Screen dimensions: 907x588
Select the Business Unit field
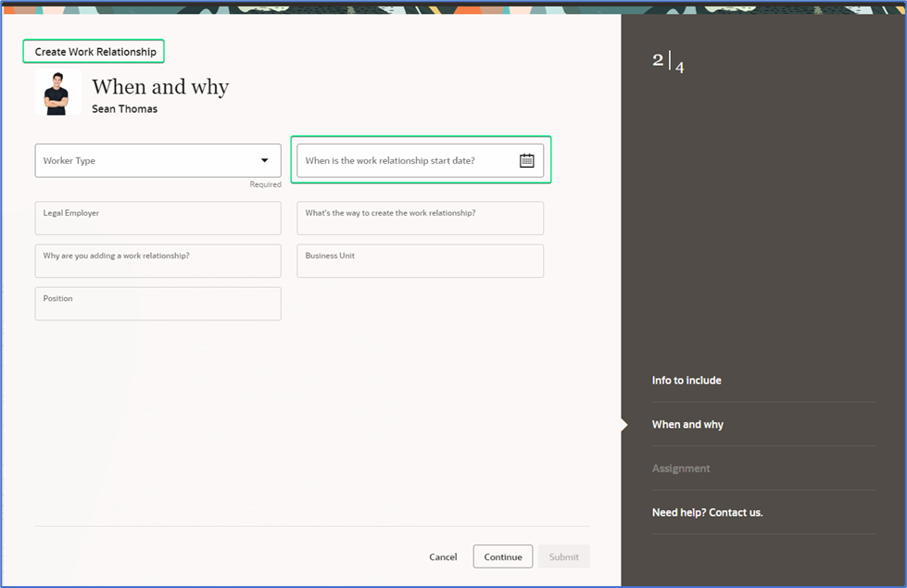pos(420,260)
